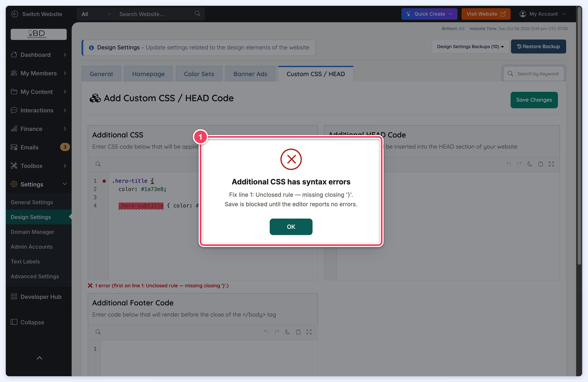Image resolution: width=588 pixels, height=382 pixels.
Task: Click search icon in Footer Code editor
Action: pos(98,332)
